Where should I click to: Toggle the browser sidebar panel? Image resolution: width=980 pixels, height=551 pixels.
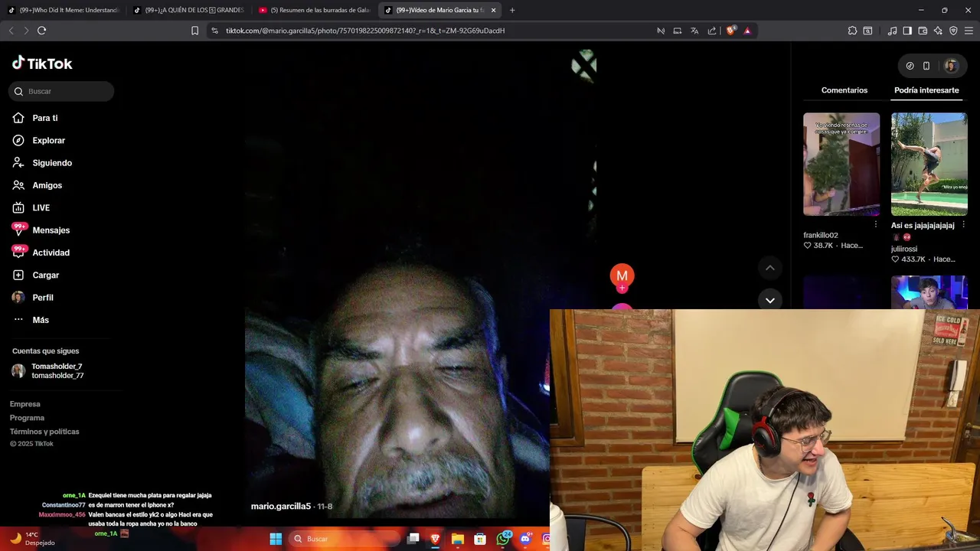coord(907,31)
